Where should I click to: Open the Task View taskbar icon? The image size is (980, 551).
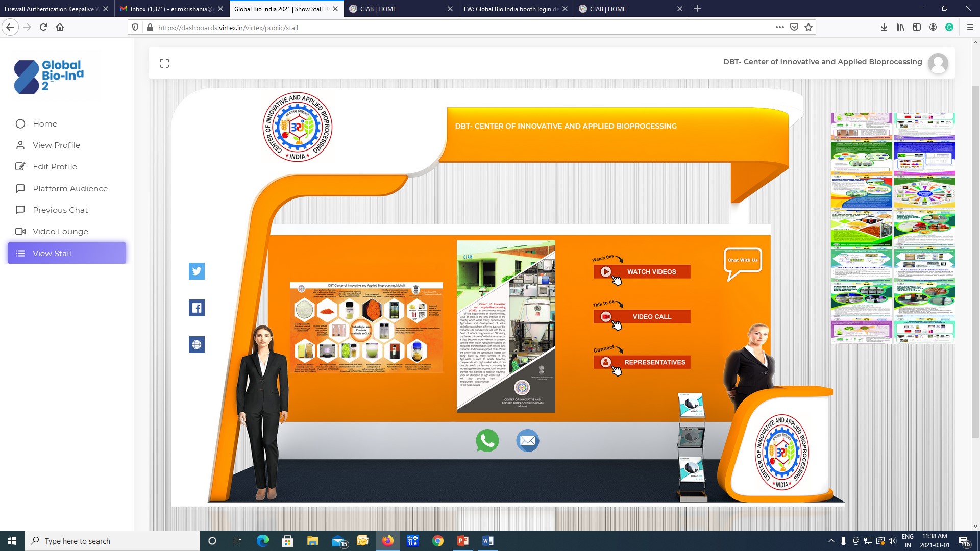(x=236, y=541)
